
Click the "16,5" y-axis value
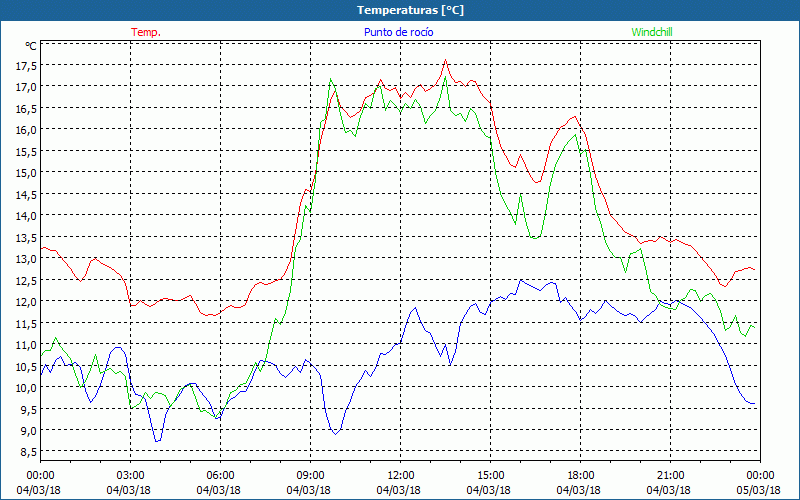[26, 109]
